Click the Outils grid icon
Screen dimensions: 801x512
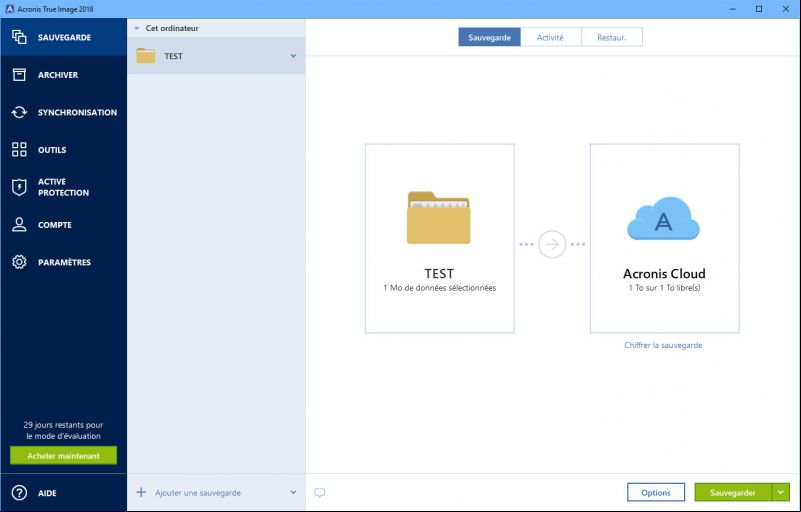pyautogui.click(x=19, y=149)
